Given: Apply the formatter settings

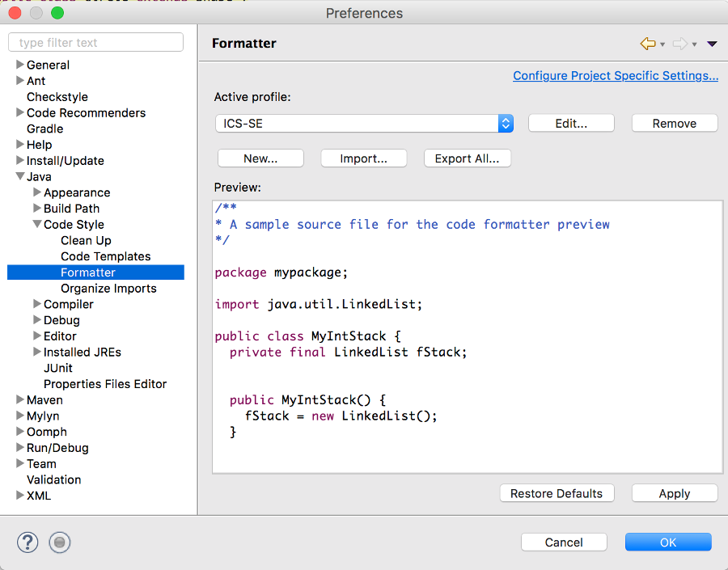Looking at the screenshot, I should (x=674, y=493).
